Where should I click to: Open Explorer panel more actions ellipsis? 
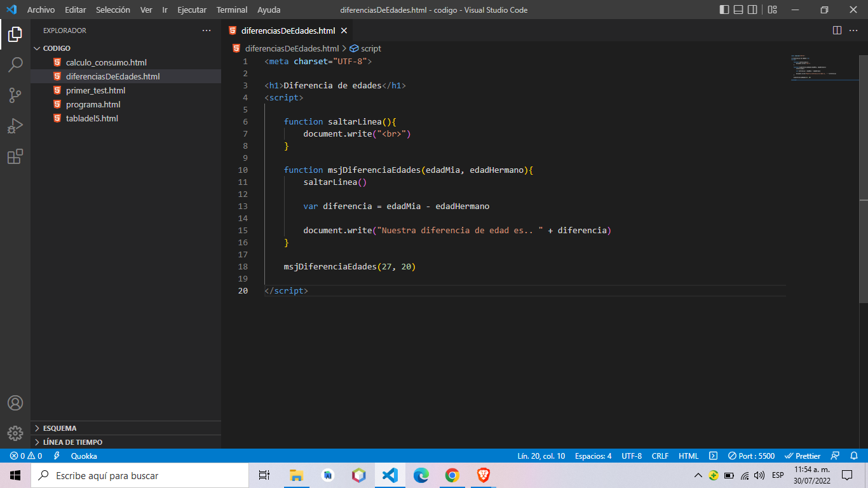click(x=207, y=30)
